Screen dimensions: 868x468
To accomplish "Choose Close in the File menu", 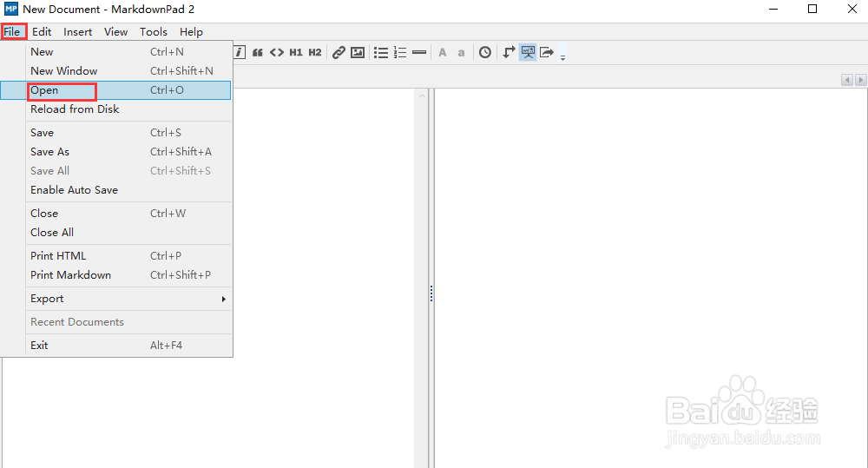I will (x=115, y=214).
